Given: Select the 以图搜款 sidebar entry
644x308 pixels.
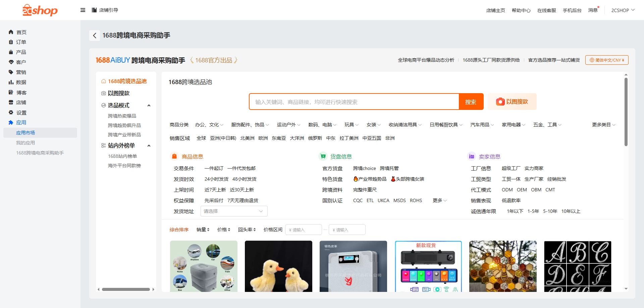Looking at the screenshot, I should (118, 93).
